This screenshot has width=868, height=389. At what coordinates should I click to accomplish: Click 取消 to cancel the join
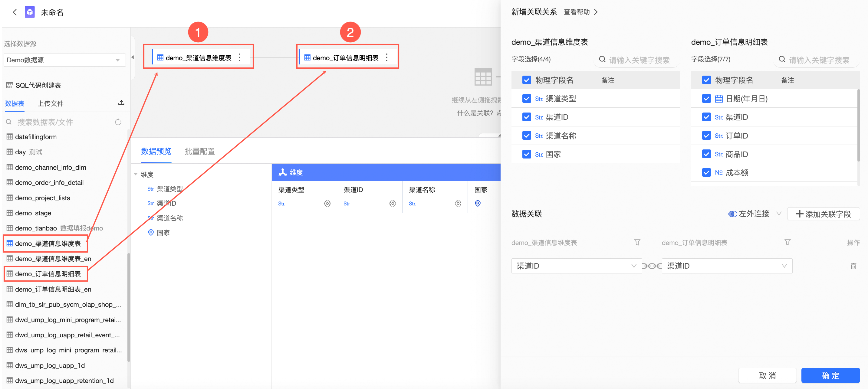click(x=767, y=375)
